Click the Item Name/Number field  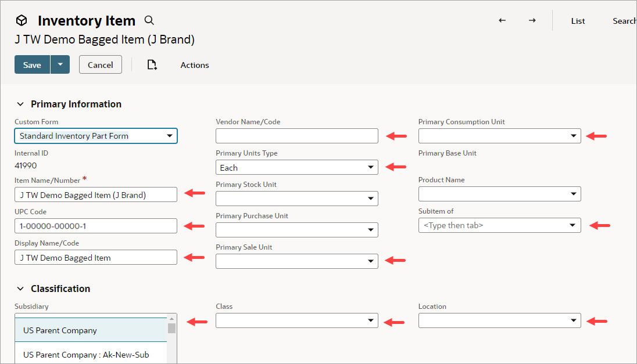96,195
